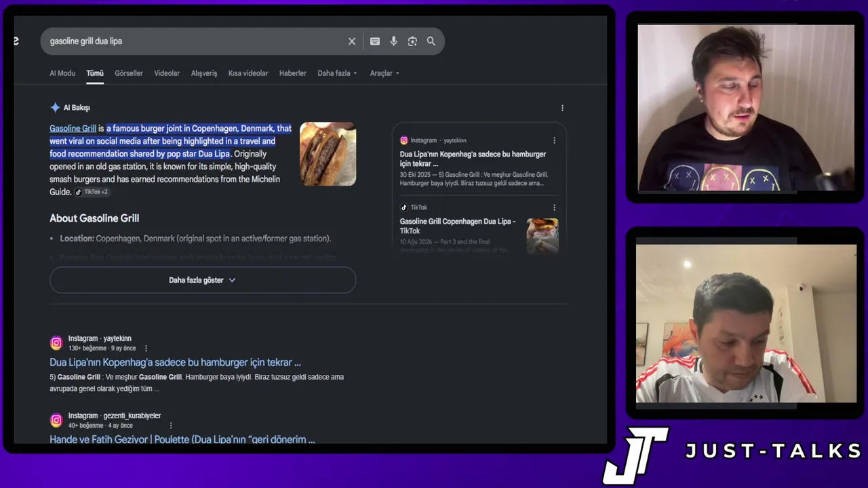Click the TikTok +2 sources chip
The width and height of the screenshot is (868, 488).
coord(92,192)
